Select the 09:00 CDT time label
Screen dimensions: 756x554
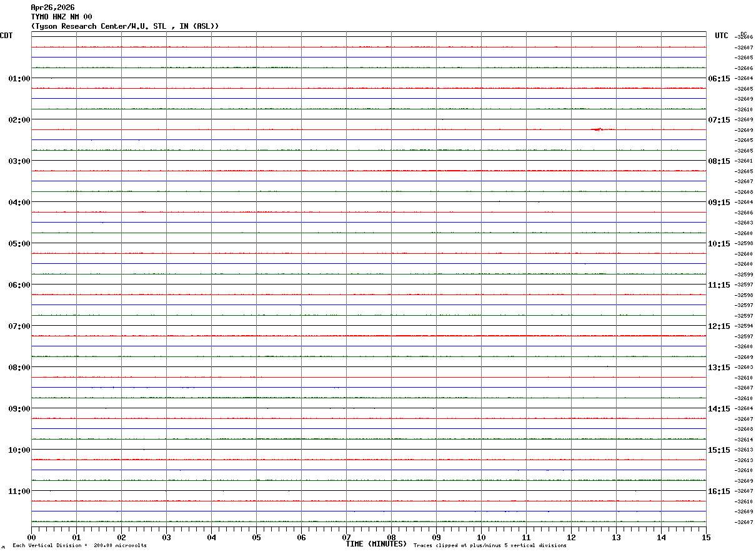[x=19, y=409]
